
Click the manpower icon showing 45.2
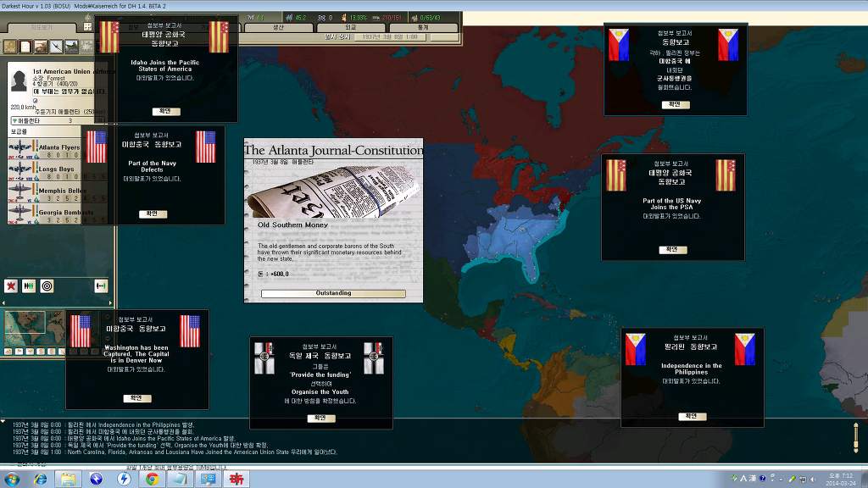coord(289,18)
